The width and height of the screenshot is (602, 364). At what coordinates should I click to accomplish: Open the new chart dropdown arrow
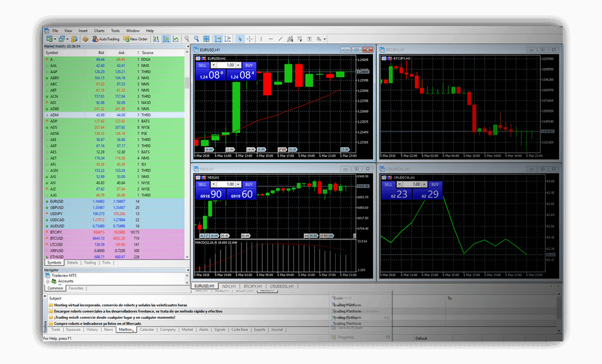[x=55, y=39]
